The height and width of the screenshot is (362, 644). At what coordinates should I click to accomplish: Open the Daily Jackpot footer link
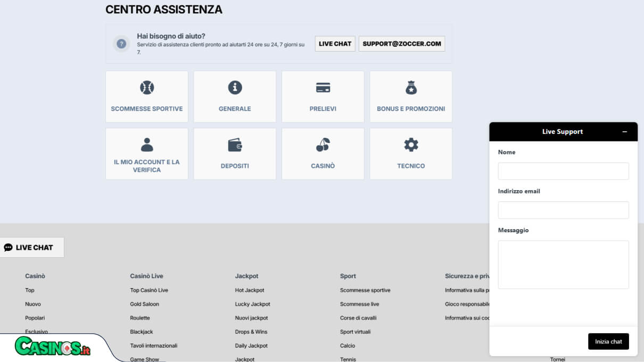pos(251,346)
